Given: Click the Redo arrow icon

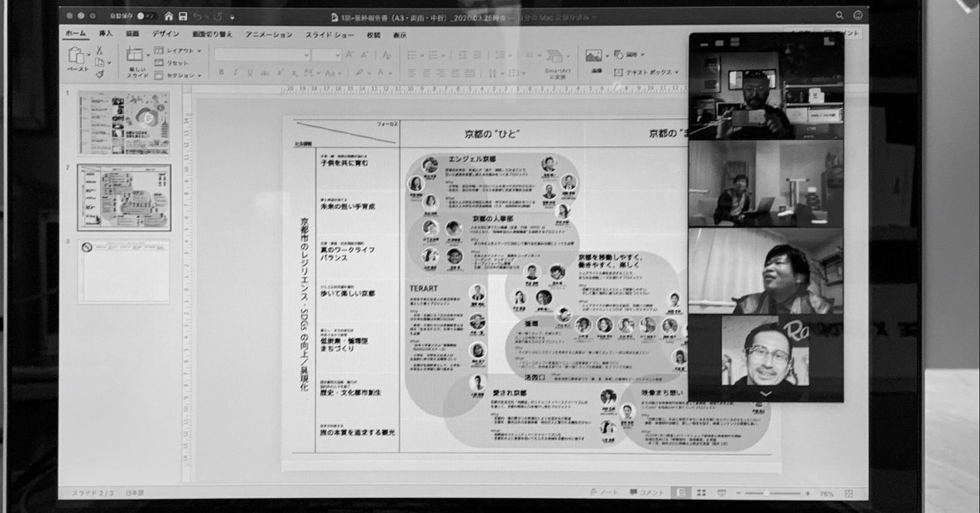Looking at the screenshot, I should (218, 16).
